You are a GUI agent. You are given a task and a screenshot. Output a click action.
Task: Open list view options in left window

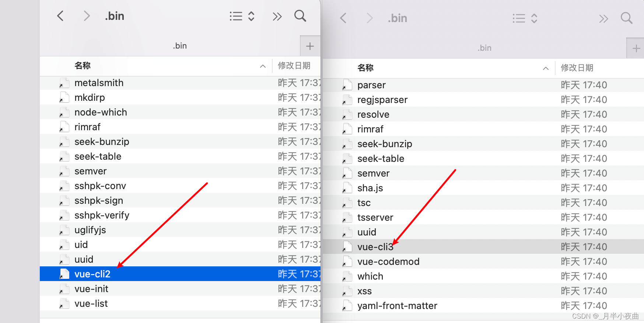click(242, 16)
